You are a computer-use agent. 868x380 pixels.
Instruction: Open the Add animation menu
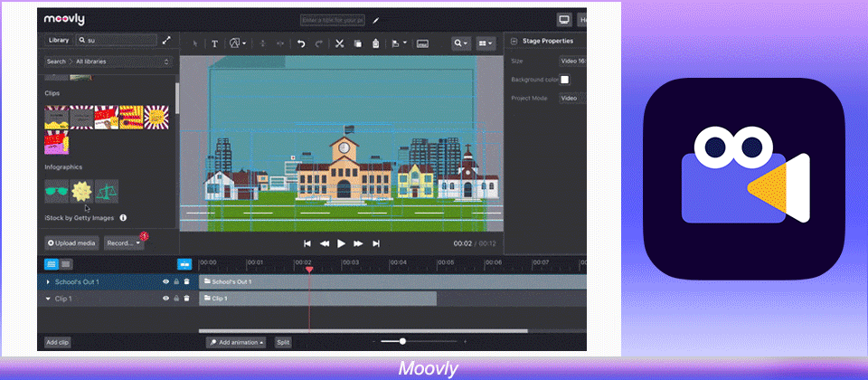click(236, 342)
